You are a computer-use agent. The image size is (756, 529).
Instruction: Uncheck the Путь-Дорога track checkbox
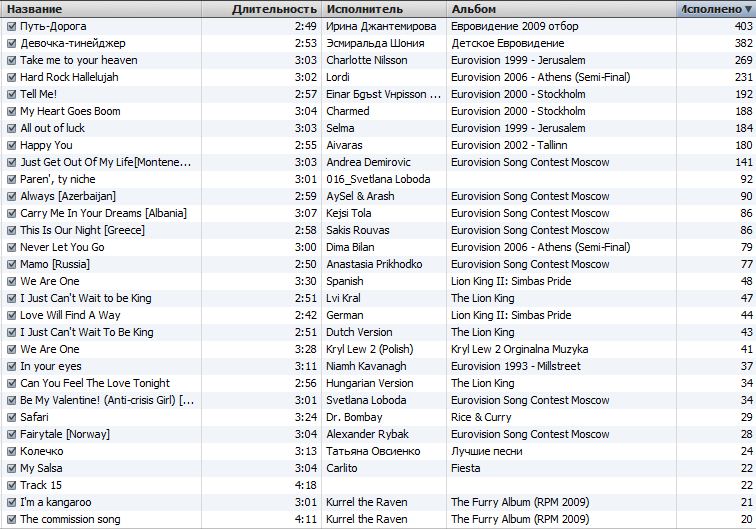point(12,27)
